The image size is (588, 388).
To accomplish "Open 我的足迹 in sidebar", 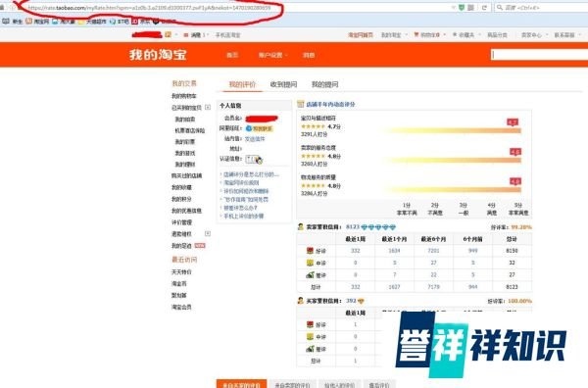I will coord(181,246).
